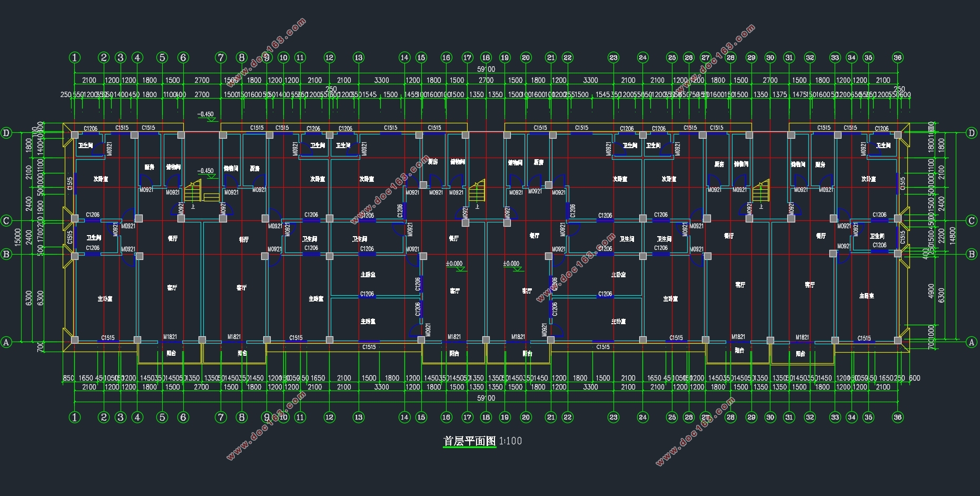Click axis bubble C on right side
Viewport: 980px width, 496px height.
pos(972,221)
